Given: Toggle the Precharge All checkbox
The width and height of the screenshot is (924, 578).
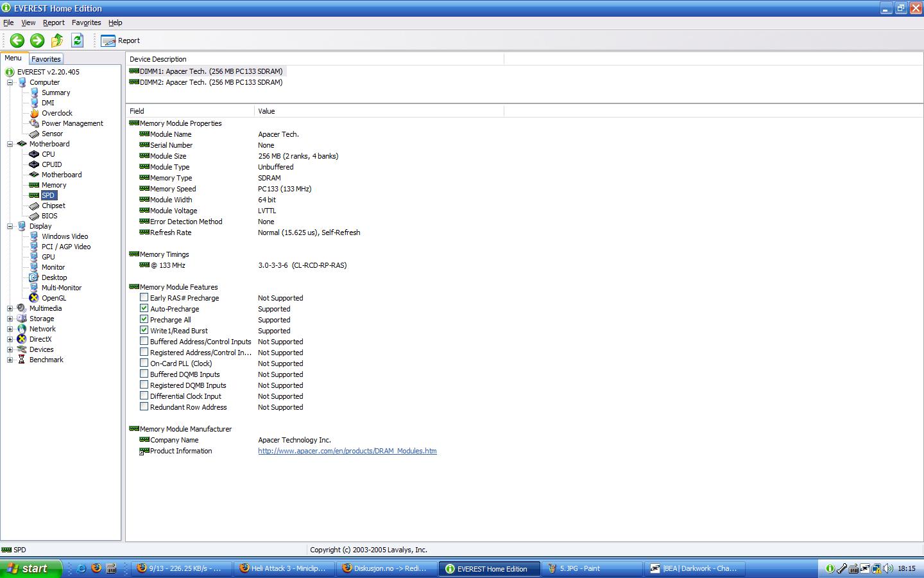Looking at the screenshot, I should click(144, 319).
